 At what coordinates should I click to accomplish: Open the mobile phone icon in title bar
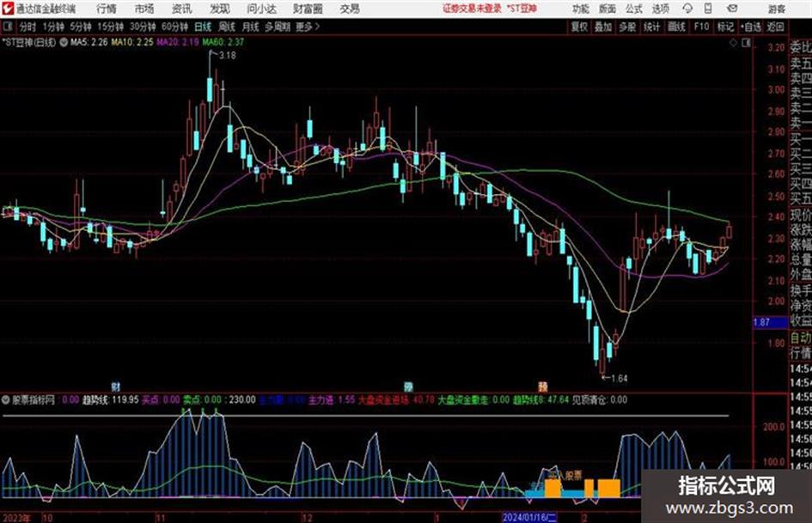tap(708, 9)
